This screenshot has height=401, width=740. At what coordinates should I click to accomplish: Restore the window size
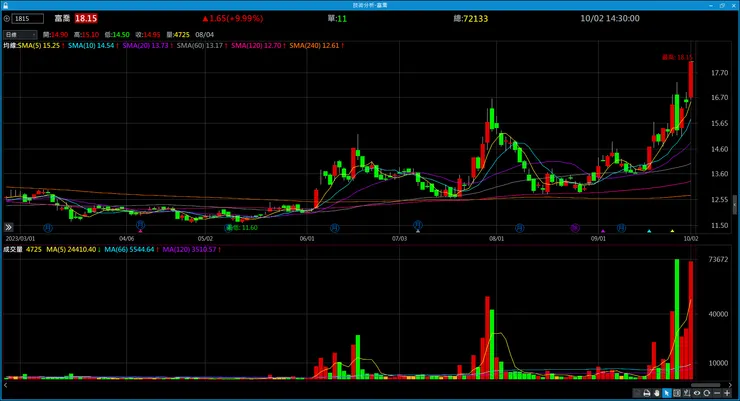coord(722,5)
